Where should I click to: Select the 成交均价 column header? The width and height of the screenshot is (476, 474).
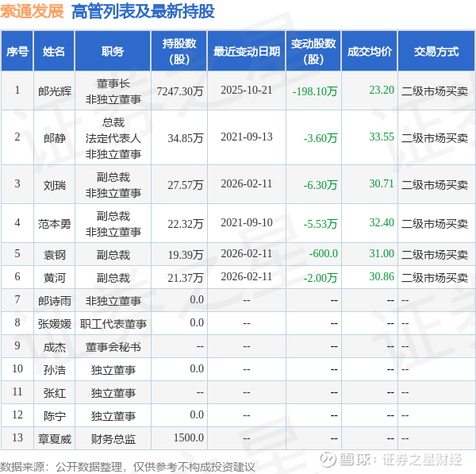[x=369, y=52]
